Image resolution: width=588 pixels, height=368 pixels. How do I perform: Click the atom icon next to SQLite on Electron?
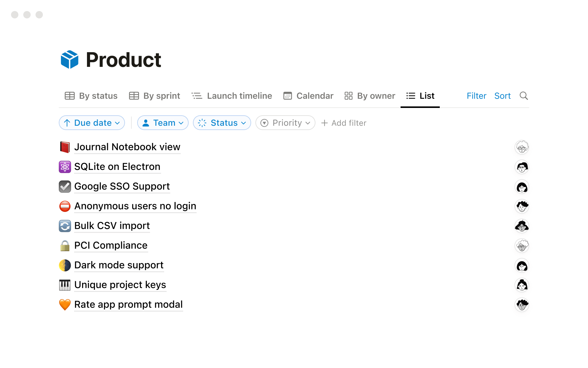click(x=65, y=167)
